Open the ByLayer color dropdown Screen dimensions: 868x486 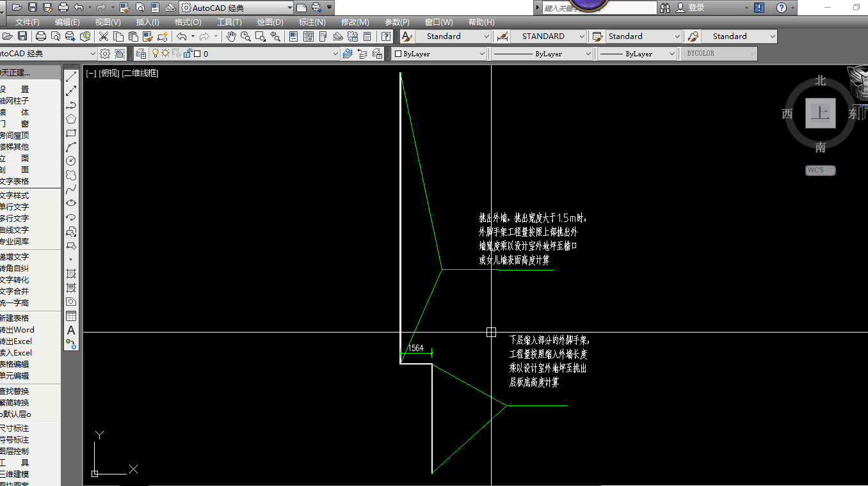tap(482, 54)
